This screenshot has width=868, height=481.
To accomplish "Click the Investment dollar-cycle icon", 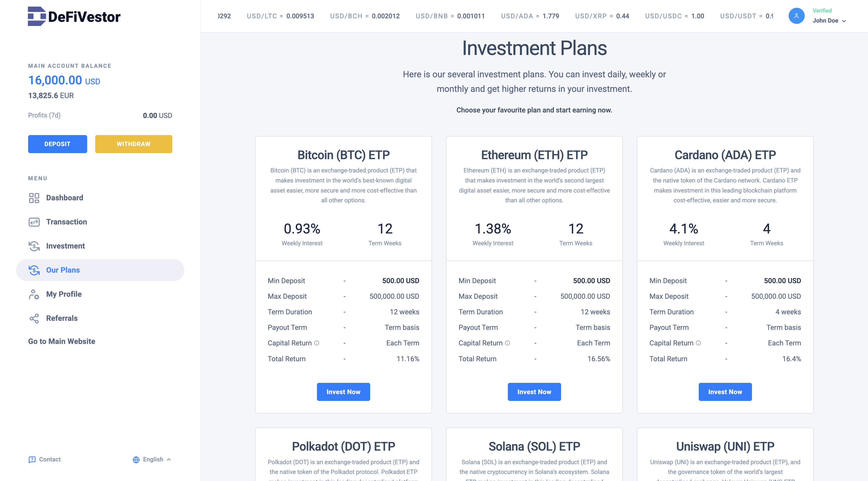I will coord(34,246).
